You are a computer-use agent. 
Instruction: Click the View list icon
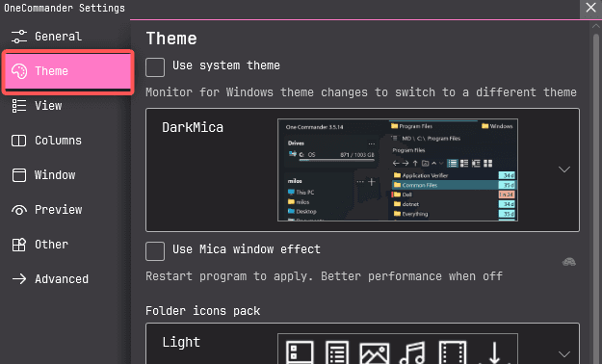(19, 106)
